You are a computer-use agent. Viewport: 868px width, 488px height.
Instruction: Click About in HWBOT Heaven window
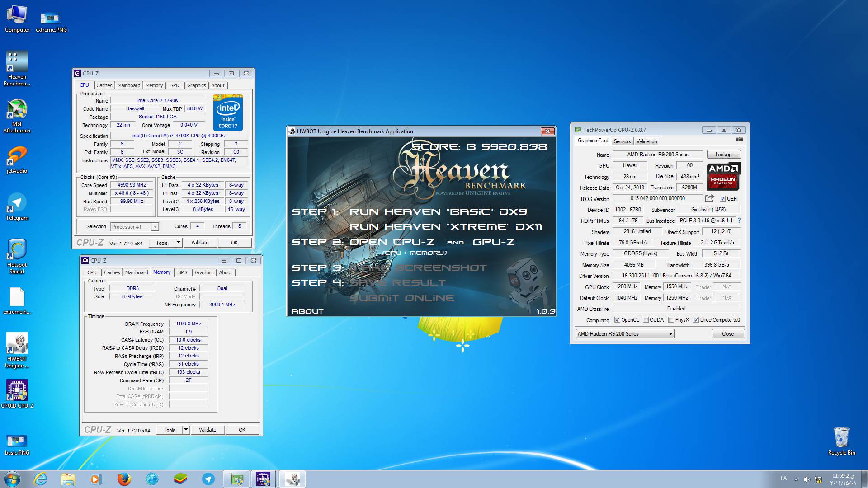tap(307, 311)
